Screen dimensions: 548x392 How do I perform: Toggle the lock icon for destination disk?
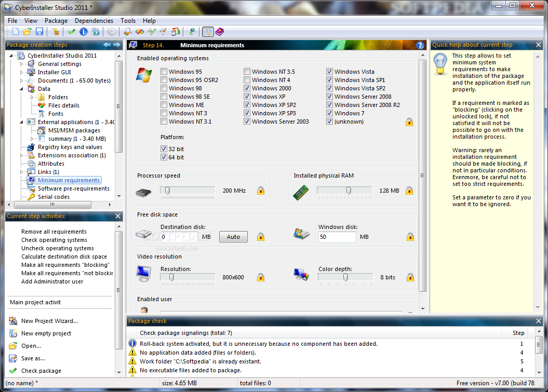tap(261, 237)
